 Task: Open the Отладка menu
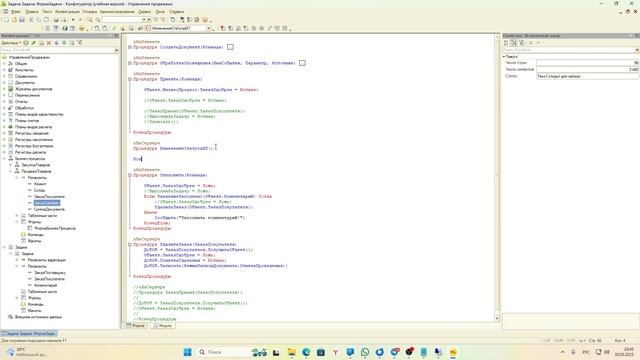90,12
